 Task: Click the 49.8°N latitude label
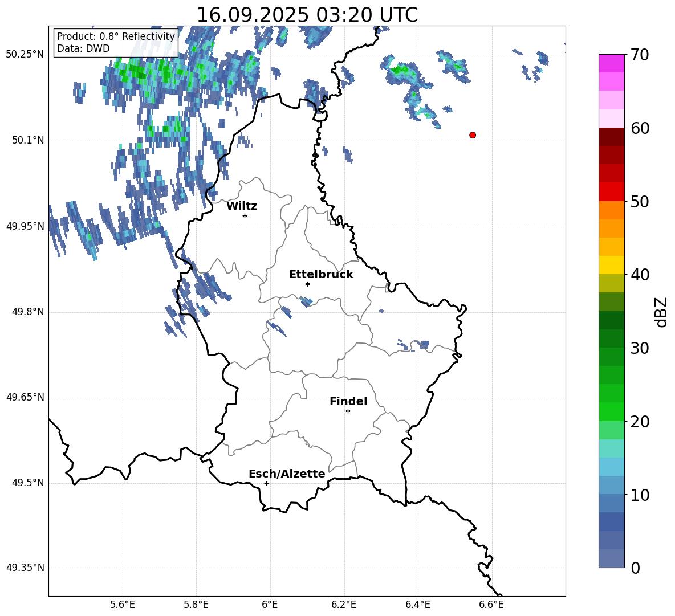(28, 312)
